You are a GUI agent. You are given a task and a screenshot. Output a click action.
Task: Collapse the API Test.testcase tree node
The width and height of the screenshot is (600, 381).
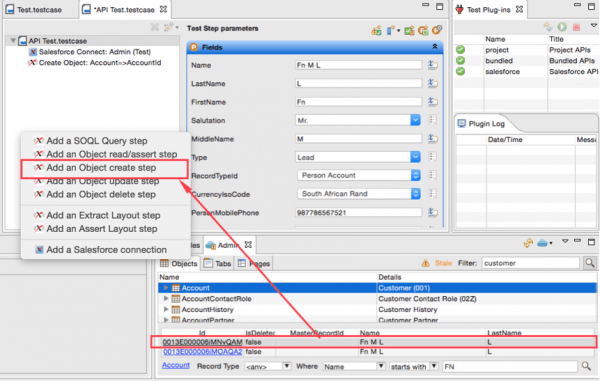pos(13,41)
